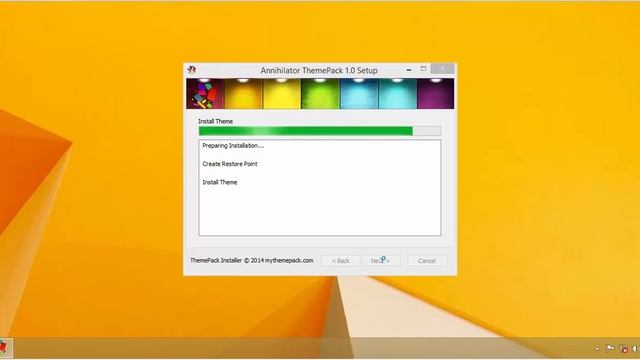640x360 pixels.
Task: Click the 'ThemePack Installer © 2014 mythemepack.com' text
Action: (252, 260)
